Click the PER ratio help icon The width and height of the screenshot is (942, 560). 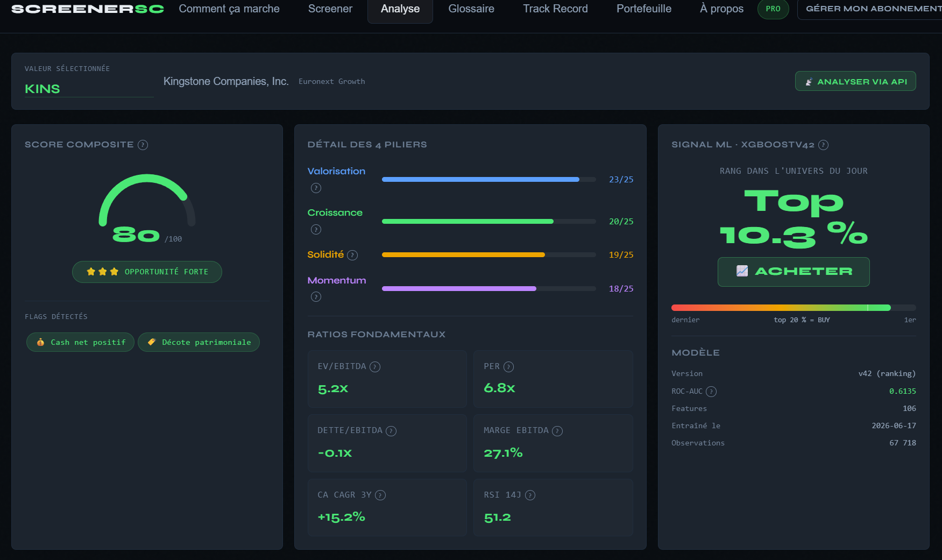[508, 367]
